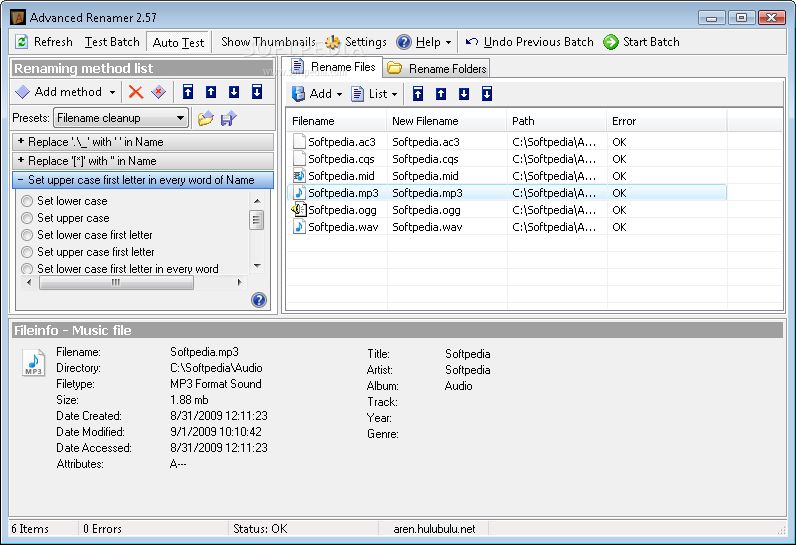Screen dimensions: 796x545
Task: Click the aren.hulubulu.net status bar link
Action: 434,529
